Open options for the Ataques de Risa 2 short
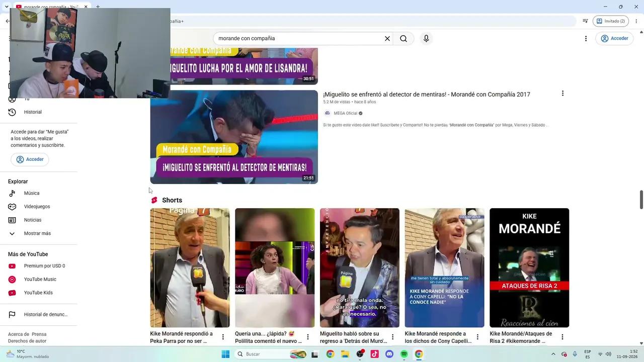 click(562, 337)
